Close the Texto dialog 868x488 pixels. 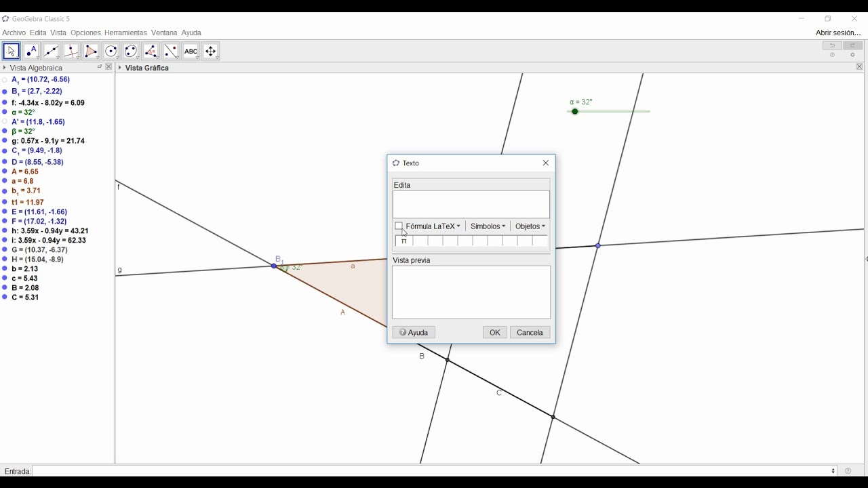point(546,163)
